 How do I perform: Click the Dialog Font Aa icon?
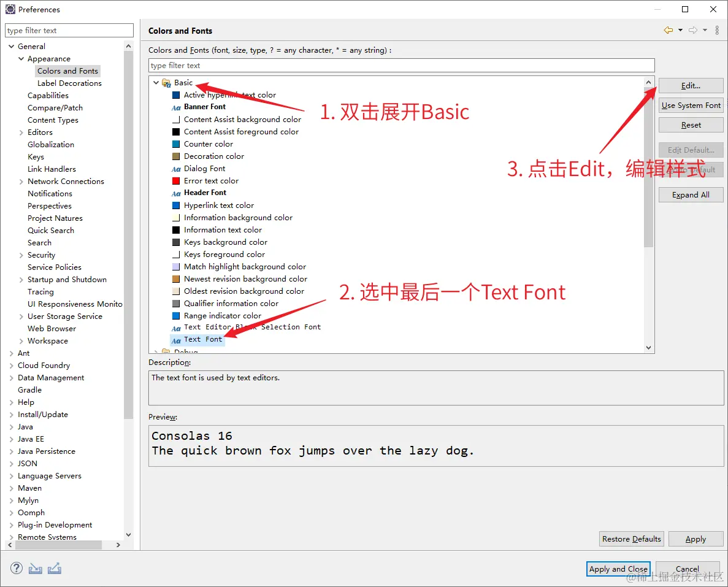[x=176, y=169]
